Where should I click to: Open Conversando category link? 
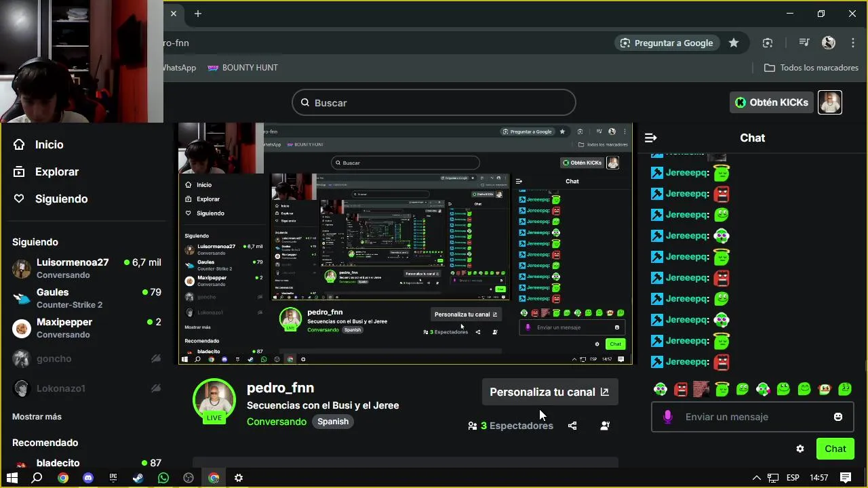277,422
